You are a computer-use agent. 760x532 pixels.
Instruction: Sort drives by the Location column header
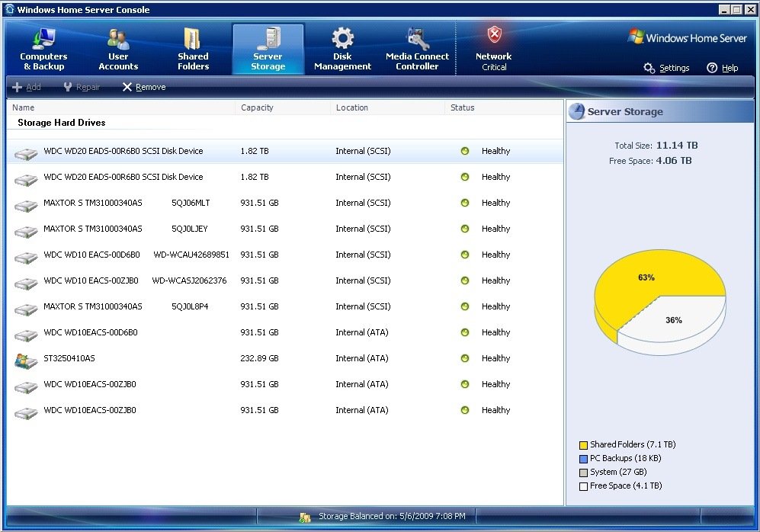point(388,107)
